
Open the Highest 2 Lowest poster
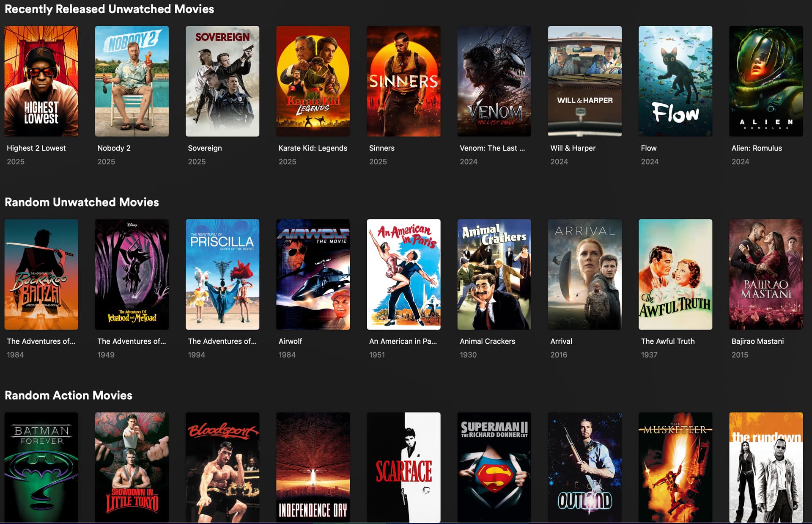point(41,81)
